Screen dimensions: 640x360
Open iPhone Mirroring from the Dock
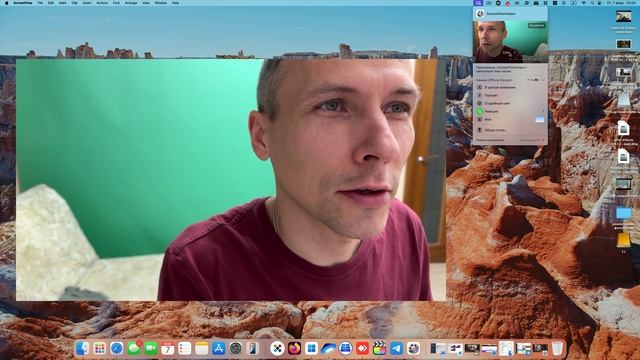[253, 348]
